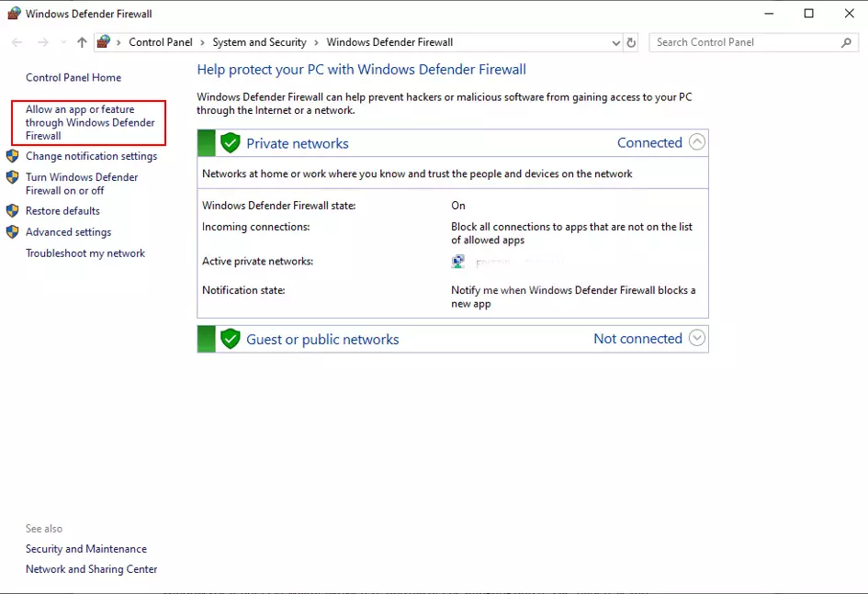Click green shield icon on Private networks
868x594 pixels.
(x=231, y=143)
